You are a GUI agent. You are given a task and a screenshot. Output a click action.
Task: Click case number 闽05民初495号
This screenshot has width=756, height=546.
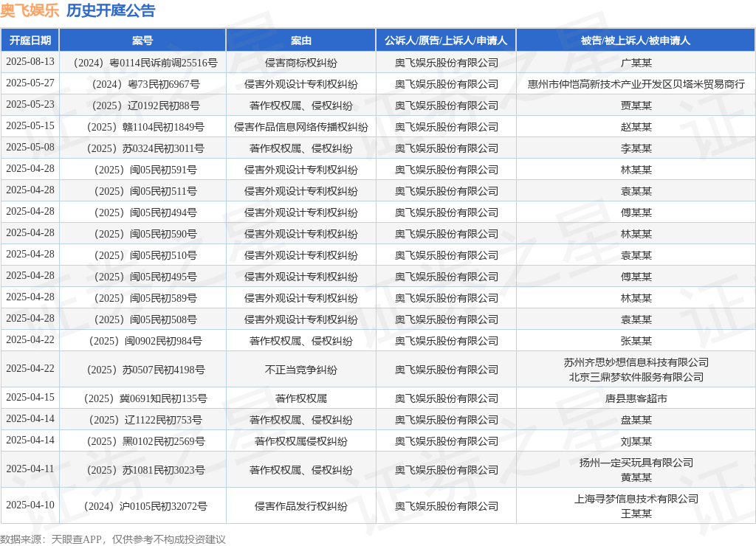[145, 277]
